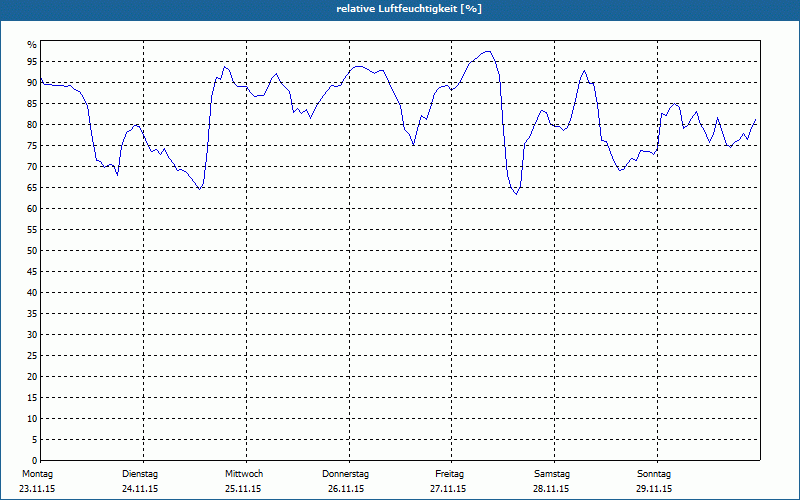Screen dimensions: 800x500
Task: Select the 'Freitag' day label
Action: [449, 474]
